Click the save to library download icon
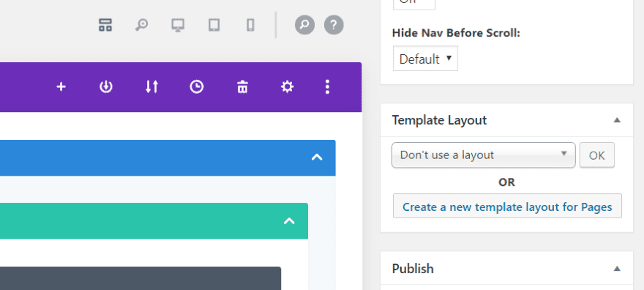The height and width of the screenshot is (290, 644). (106, 86)
